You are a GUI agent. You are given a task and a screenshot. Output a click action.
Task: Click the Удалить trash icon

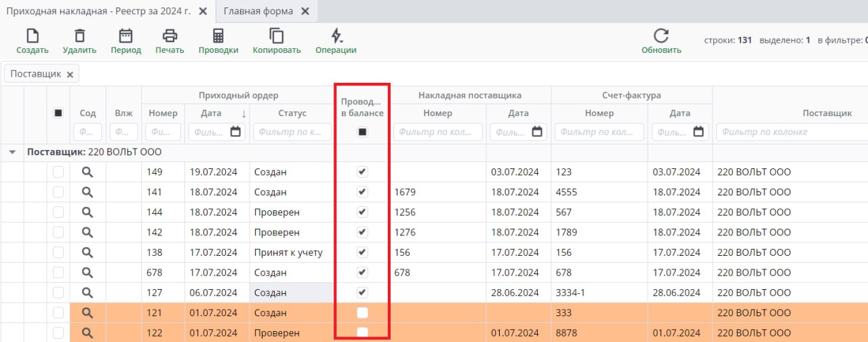[x=79, y=37]
